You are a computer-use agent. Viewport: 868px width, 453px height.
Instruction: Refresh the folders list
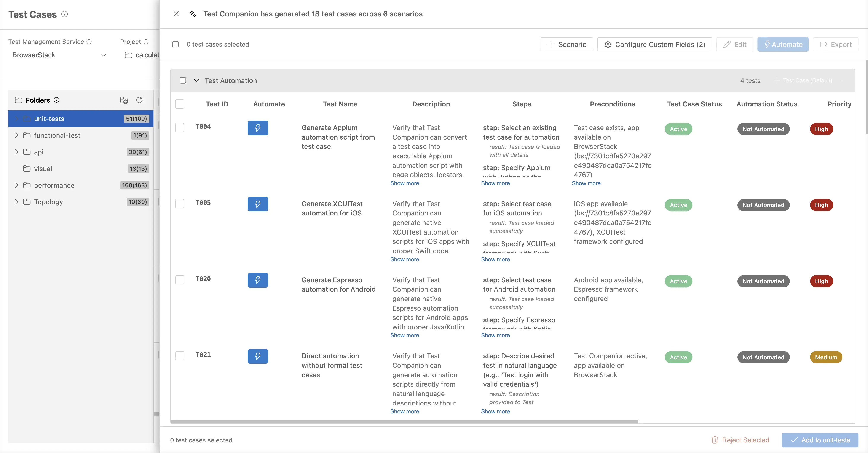139,100
